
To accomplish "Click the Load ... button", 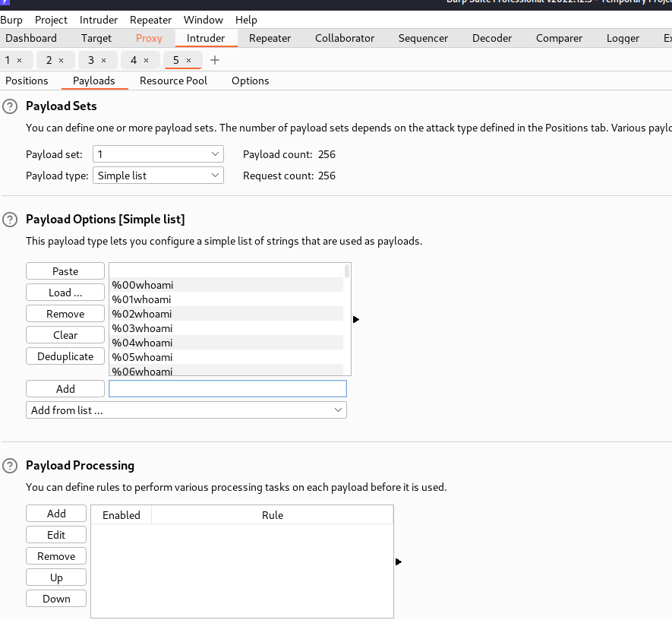I will tap(65, 293).
